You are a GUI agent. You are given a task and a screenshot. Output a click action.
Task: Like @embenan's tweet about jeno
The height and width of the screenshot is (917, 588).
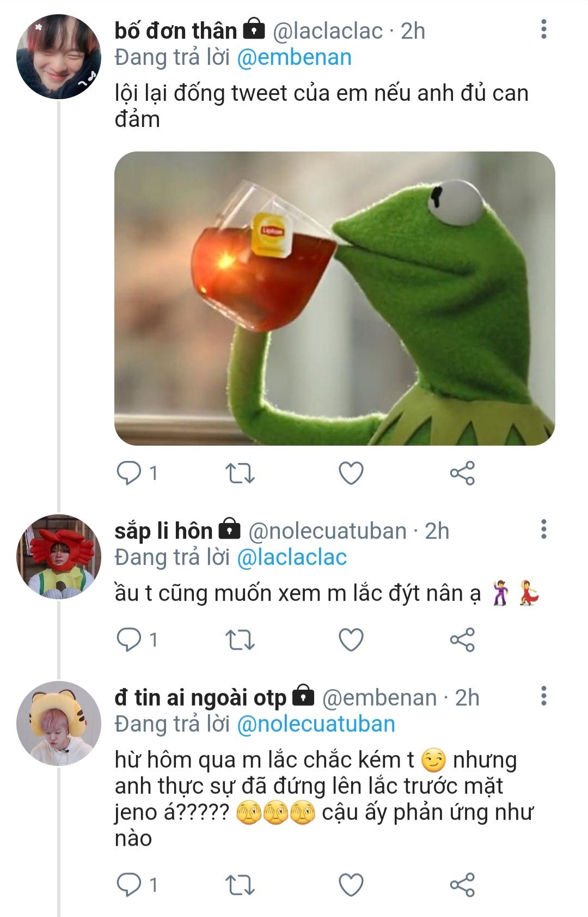(351, 885)
